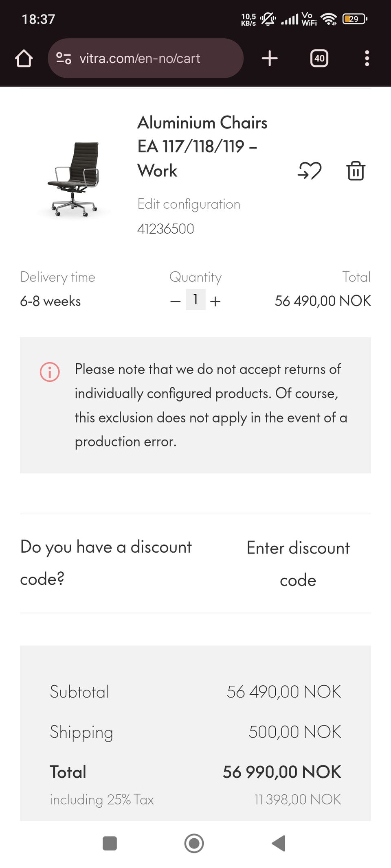Open the Aluminium Chairs EA 117/118/119 title
Image resolution: width=391 pixels, height=868 pixels.
(x=202, y=146)
